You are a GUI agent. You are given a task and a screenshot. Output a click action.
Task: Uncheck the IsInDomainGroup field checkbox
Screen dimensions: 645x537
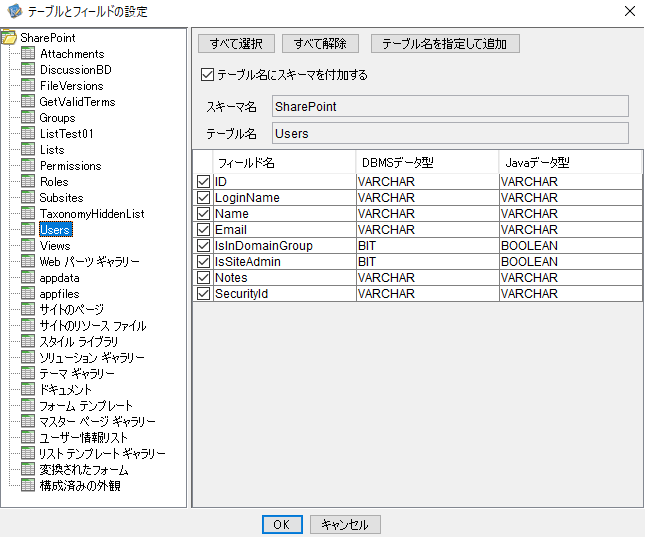[x=204, y=245]
